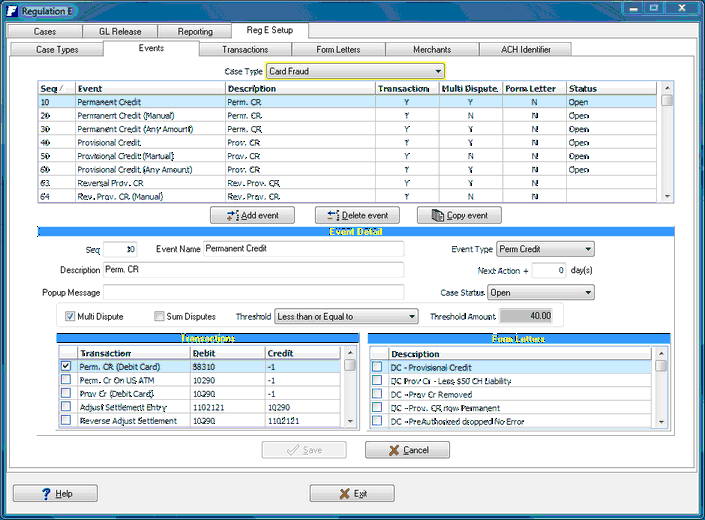This screenshot has width=705, height=520.
Task: Click the Regulation E window title icon
Action: point(12,9)
